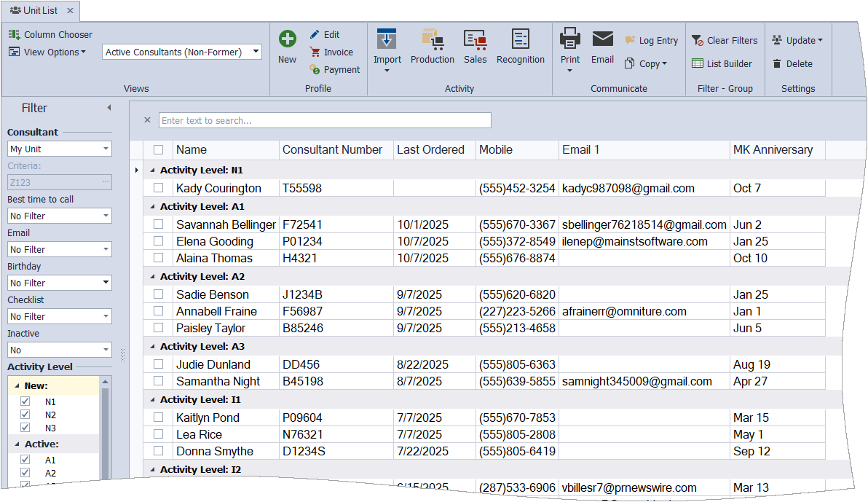The image size is (868, 502).
Task: Click the Print icon
Action: tap(570, 39)
